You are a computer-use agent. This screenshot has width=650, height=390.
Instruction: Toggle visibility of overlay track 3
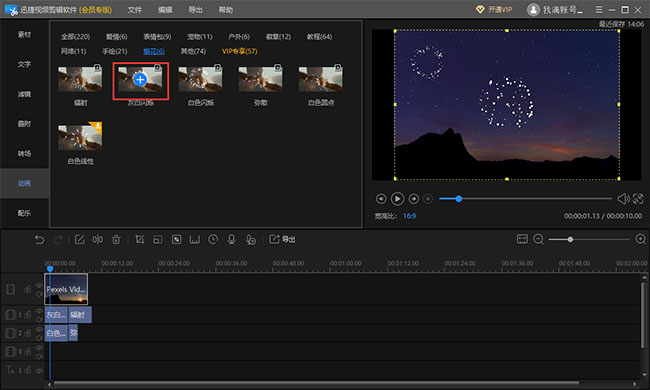point(39,347)
